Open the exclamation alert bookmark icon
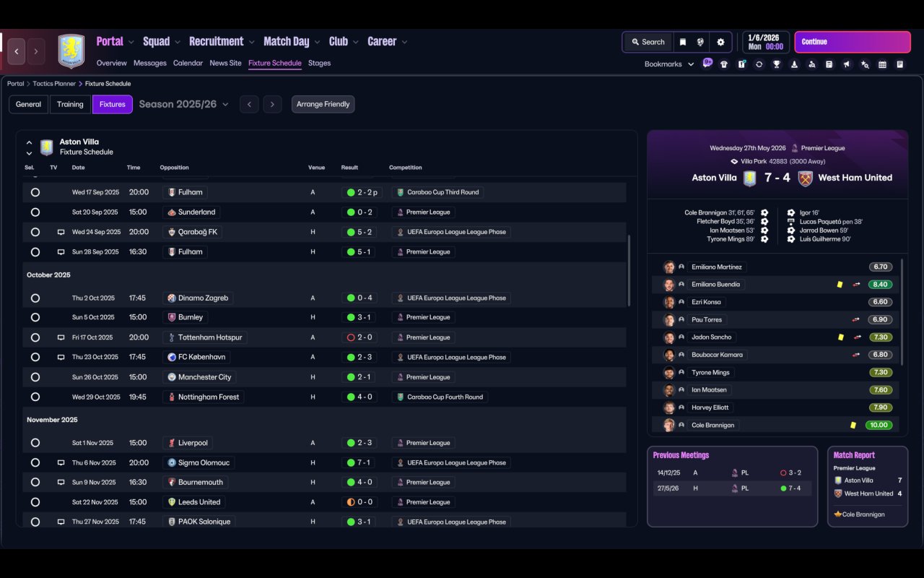 click(741, 64)
